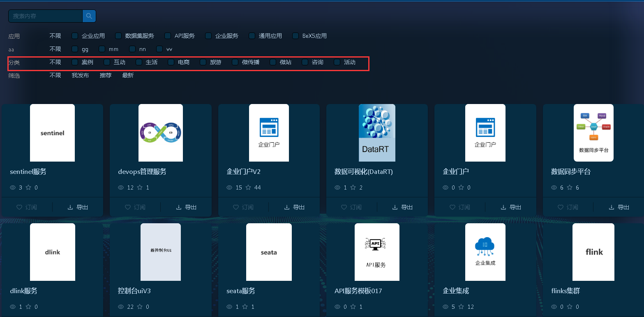This screenshot has height=317, width=644.
Task: Click the eye views icon on dlink服务
Action: [13, 307]
